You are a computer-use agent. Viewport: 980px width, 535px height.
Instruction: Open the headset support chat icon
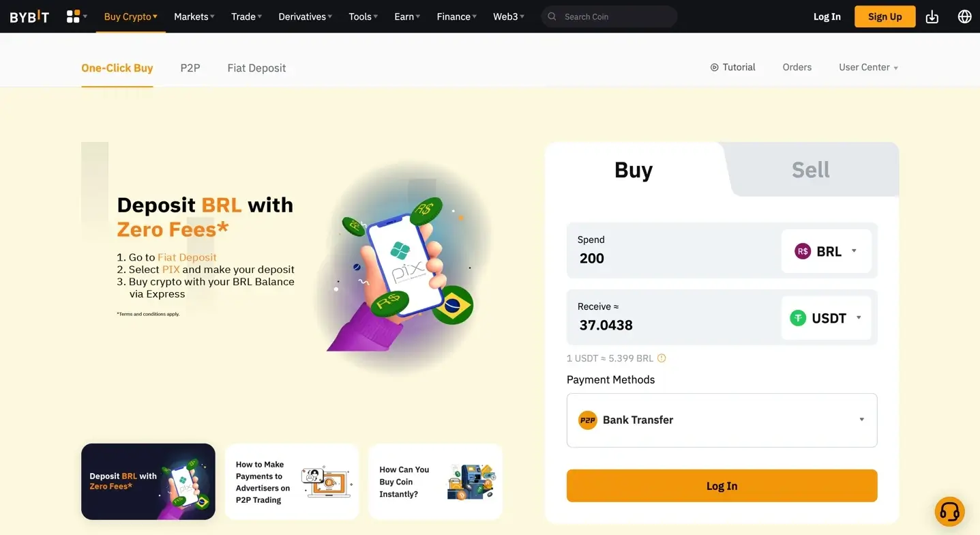(949, 511)
